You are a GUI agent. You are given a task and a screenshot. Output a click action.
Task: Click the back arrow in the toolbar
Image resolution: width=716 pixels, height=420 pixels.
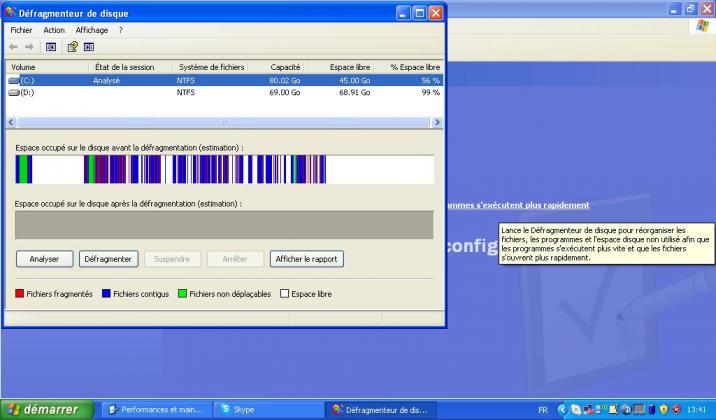(14, 46)
